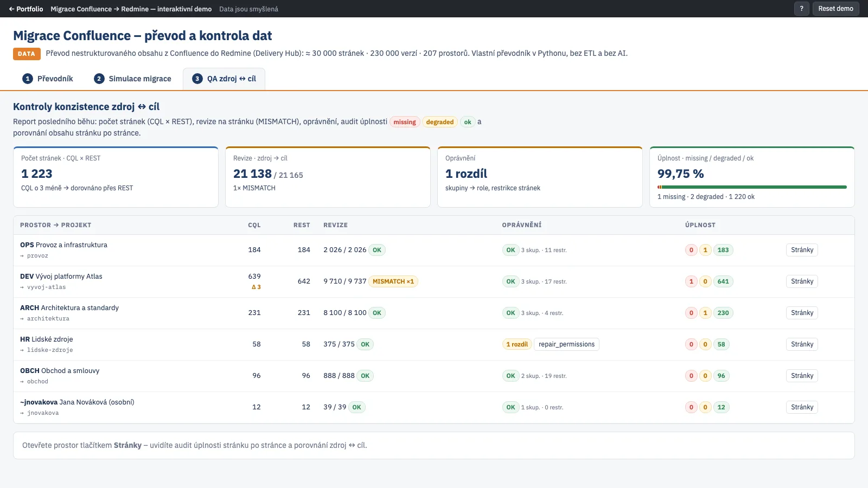Click the vyvoj-atlas project identifier
868x488 pixels.
pyautogui.click(x=46, y=287)
